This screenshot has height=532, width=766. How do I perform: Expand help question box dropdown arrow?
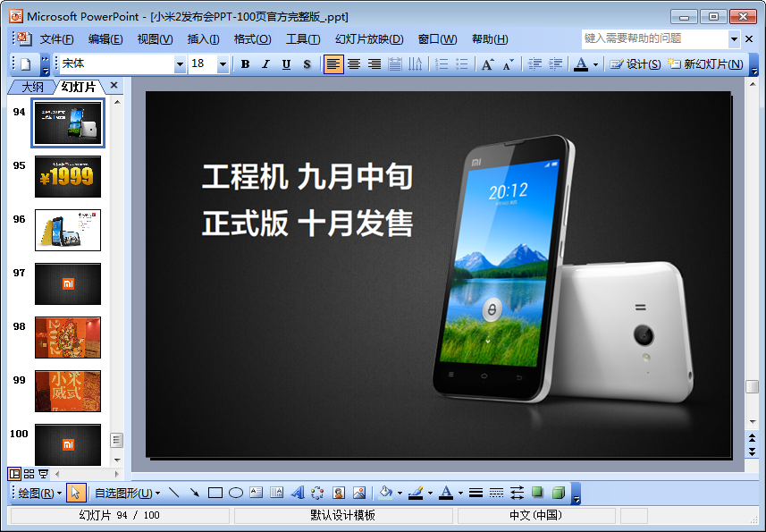734,38
